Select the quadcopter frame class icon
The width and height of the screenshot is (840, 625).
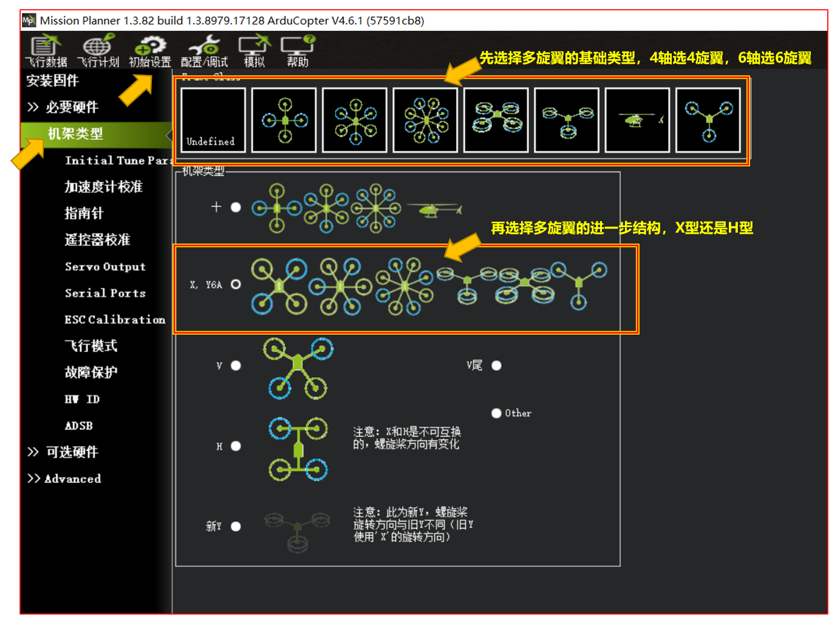pos(284,120)
